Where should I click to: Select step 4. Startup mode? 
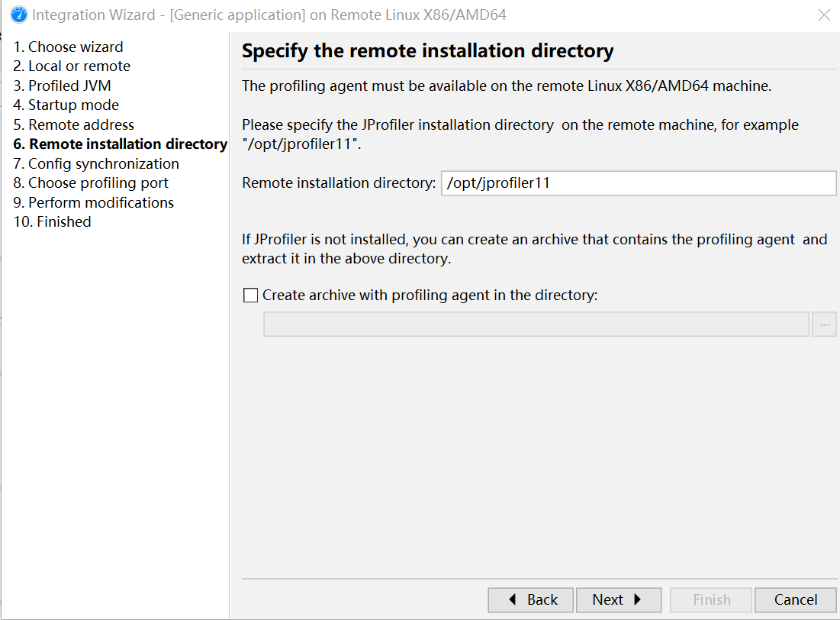tap(66, 105)
